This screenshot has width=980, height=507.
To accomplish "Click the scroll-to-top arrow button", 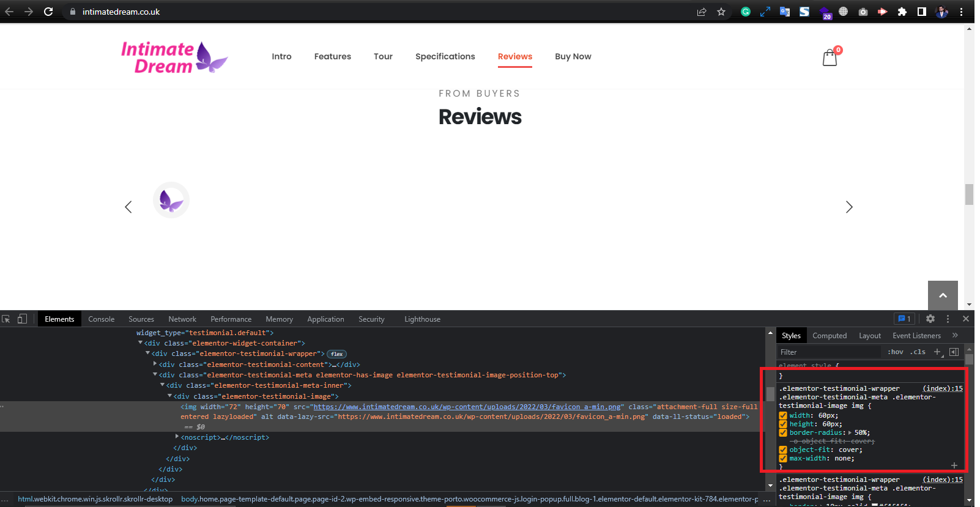I will point(943,295).
